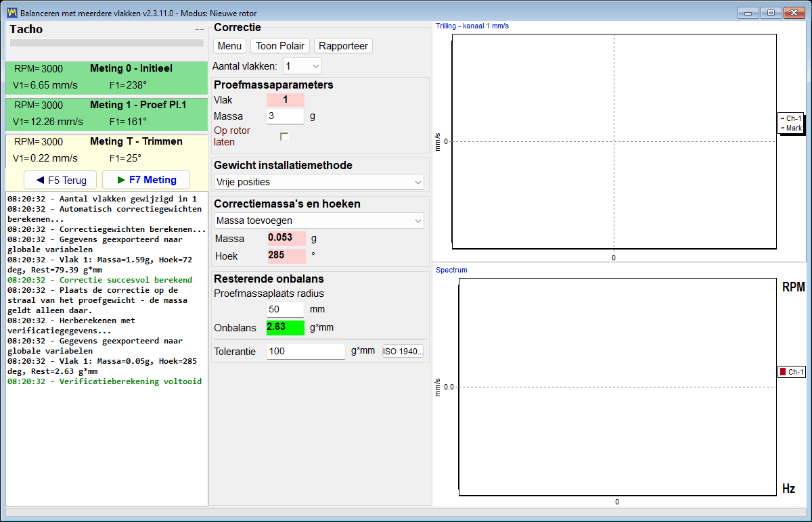Click the red Ch-1 legend swatch in spectrum chart

(x=783, y=372)
